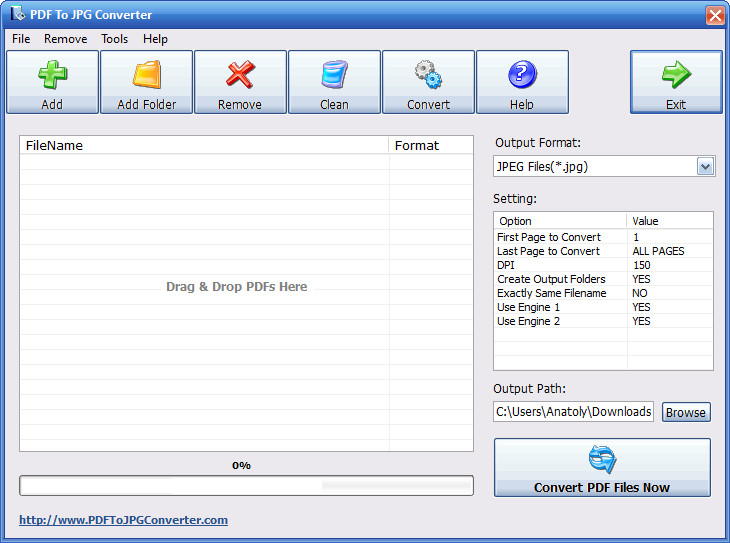Open the Tools menu
The image size is (730, 543).
(x=114, y=39)
